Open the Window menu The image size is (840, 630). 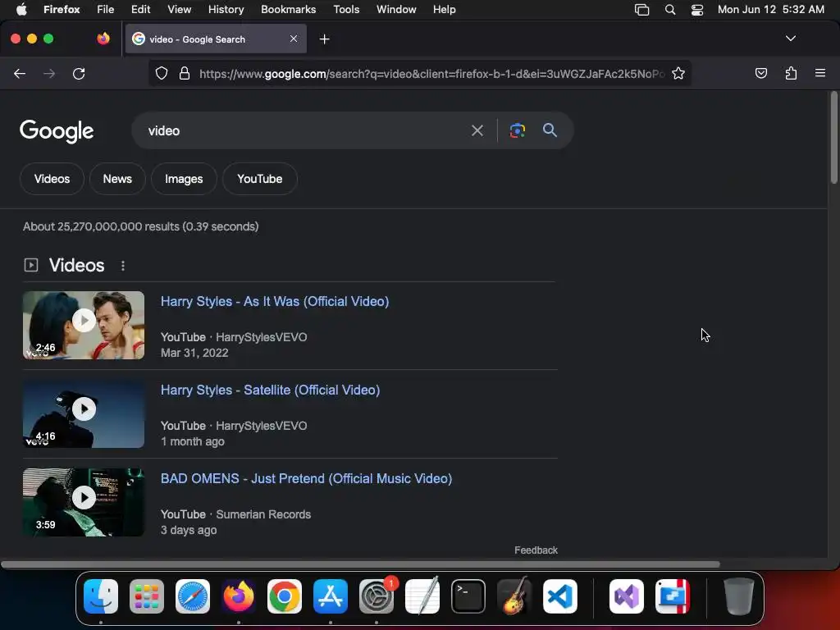[x=396, y=10]
